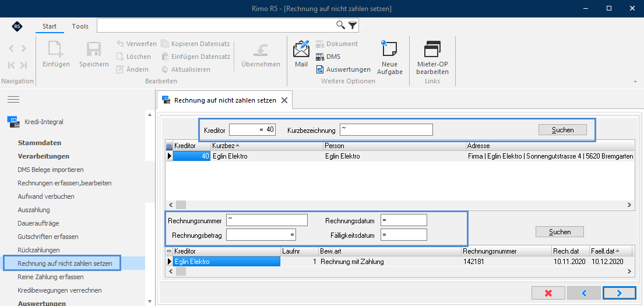This screenshot has width=644, height=306.
Task: Toggle the hamburger sidebar menu
Action: [13, 100]
